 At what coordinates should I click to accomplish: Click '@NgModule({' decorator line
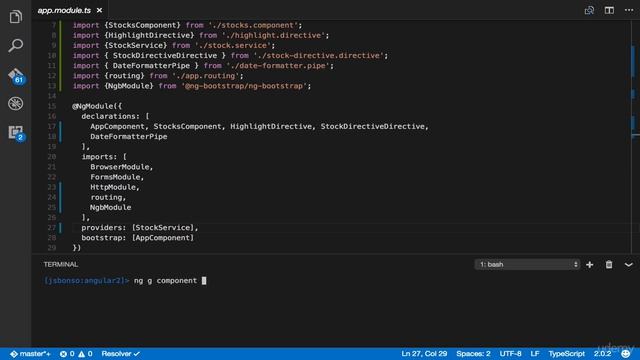(97, 106)
